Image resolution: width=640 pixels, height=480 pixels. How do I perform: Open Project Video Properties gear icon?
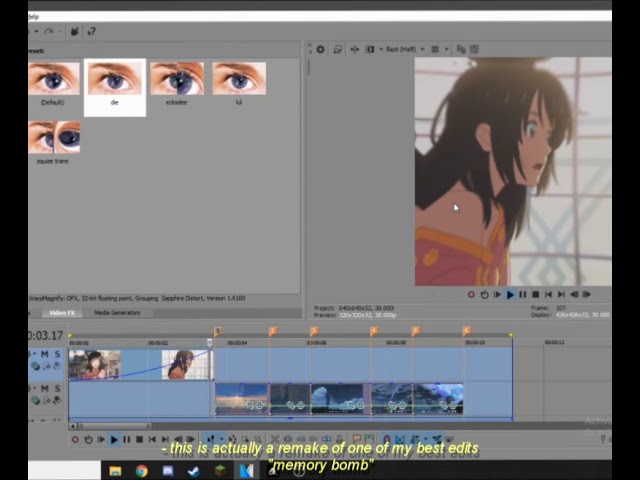[321, 49]
